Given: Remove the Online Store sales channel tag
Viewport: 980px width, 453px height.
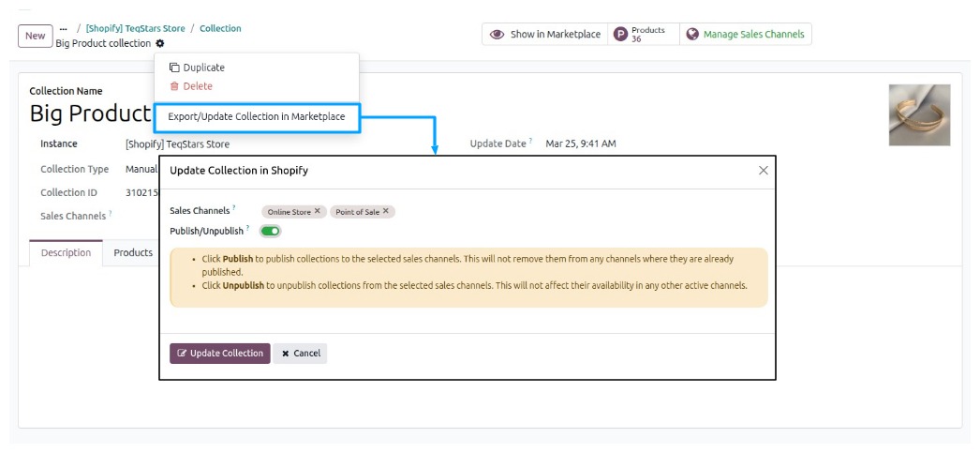Looking at the screenshot, I should point(318,211).
